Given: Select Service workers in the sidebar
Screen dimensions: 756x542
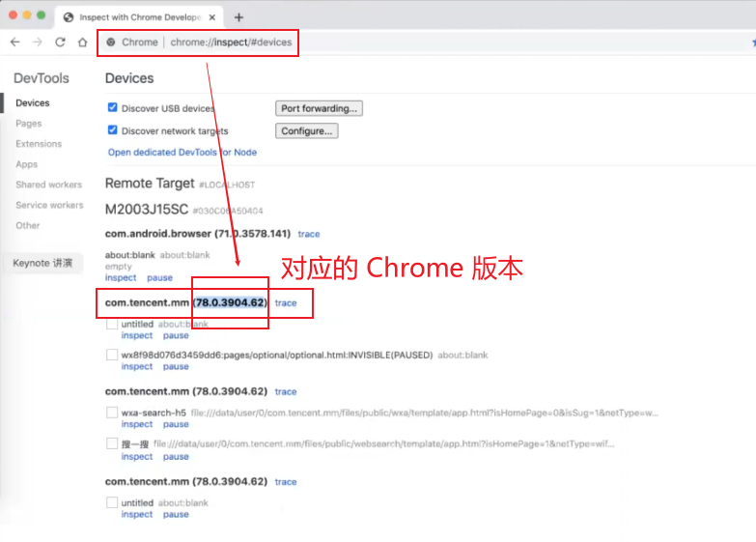Looking at the screenshot, I should tap(49, 205).
